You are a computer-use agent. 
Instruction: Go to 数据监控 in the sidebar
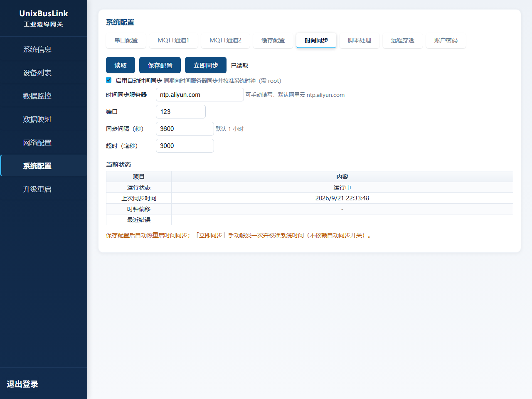point(44,96)
